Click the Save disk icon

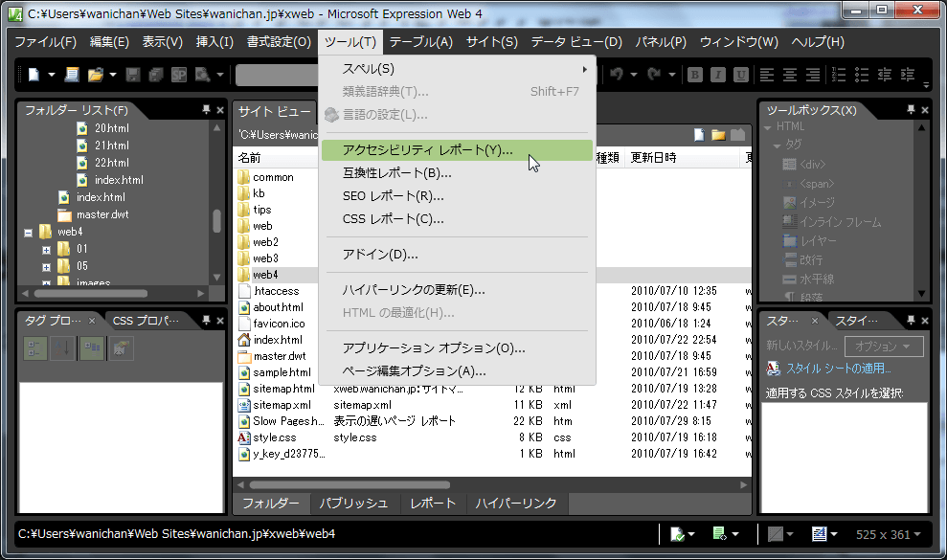click(133, 75)
